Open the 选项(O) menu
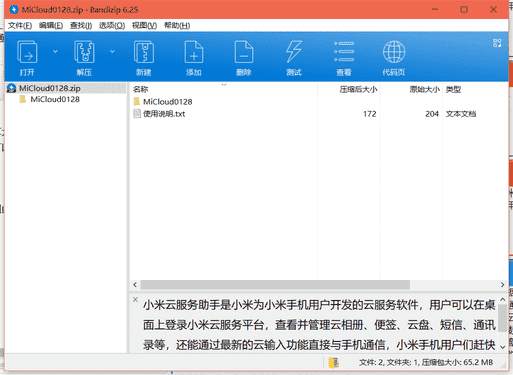The width and height of the screenshot is (513, 375). [112, 26]
